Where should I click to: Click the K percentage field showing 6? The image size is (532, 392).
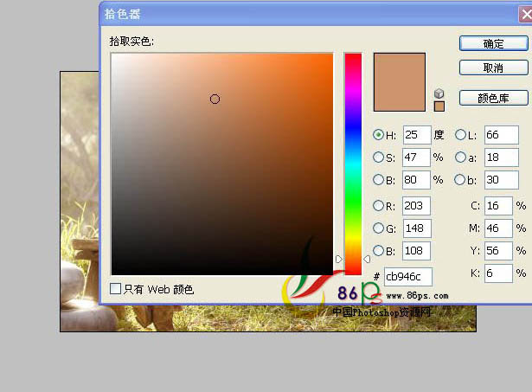tap(497, 273)
